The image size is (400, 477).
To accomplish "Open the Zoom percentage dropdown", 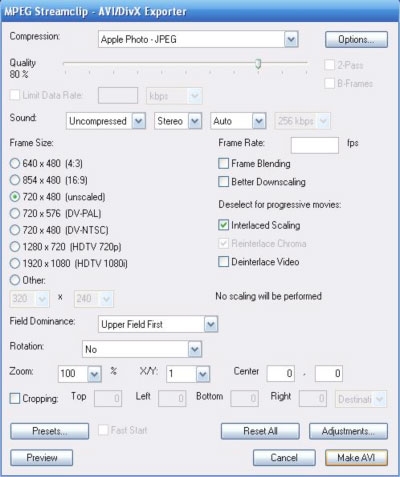I will (x=80, y=374).
